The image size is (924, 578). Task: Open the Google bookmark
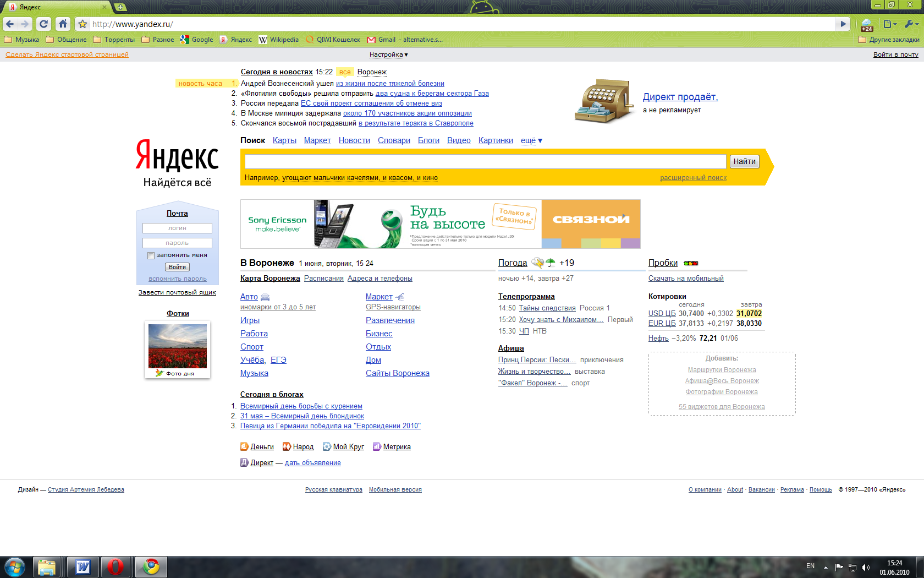pos(197,40)
